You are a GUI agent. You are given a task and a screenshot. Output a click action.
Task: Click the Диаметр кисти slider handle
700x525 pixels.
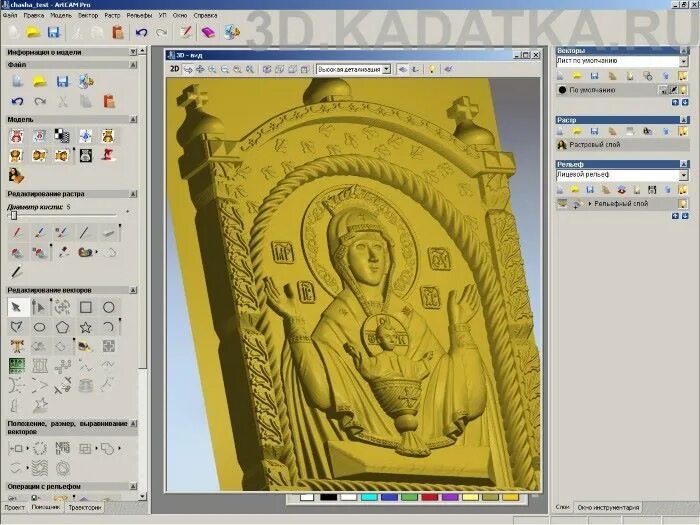pyautogui.click(x=14, y=216)
